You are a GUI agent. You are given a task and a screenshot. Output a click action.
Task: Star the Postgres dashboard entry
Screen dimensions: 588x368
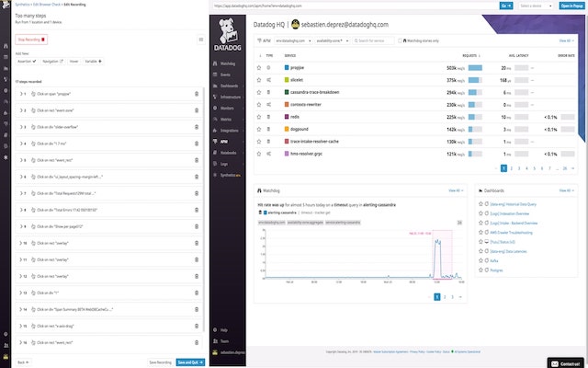(481, 270)
